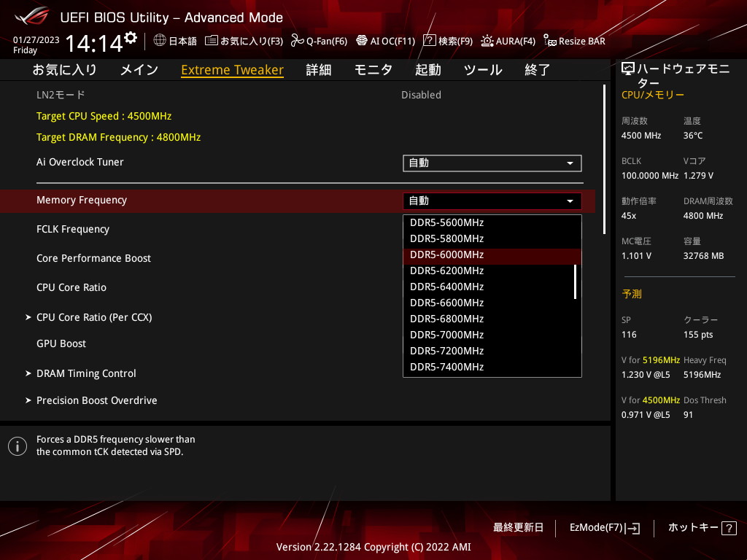The image size is (747, 560).
Task: Open the ツール tab
Action: point(483,70)
